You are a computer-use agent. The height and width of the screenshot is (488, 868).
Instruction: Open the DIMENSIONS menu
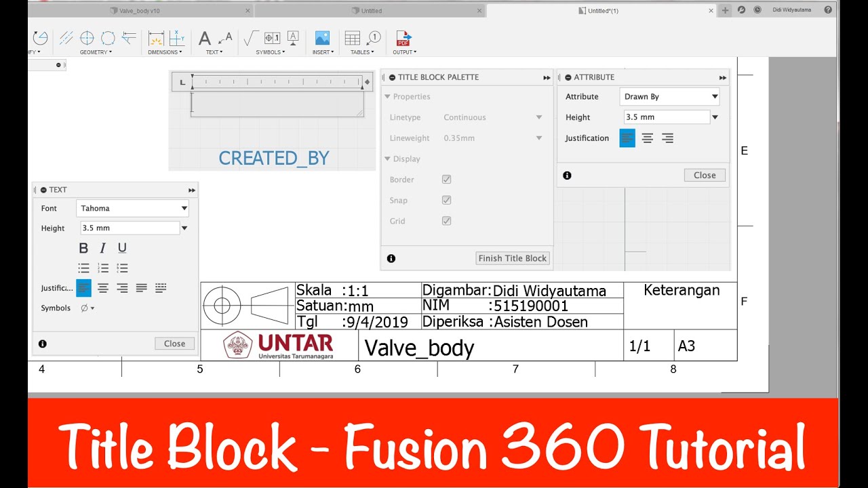click(165, 52)
